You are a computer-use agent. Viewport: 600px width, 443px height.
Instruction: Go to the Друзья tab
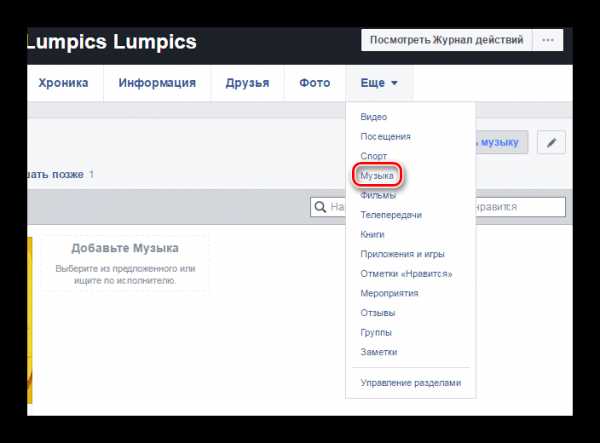[247, 83]
